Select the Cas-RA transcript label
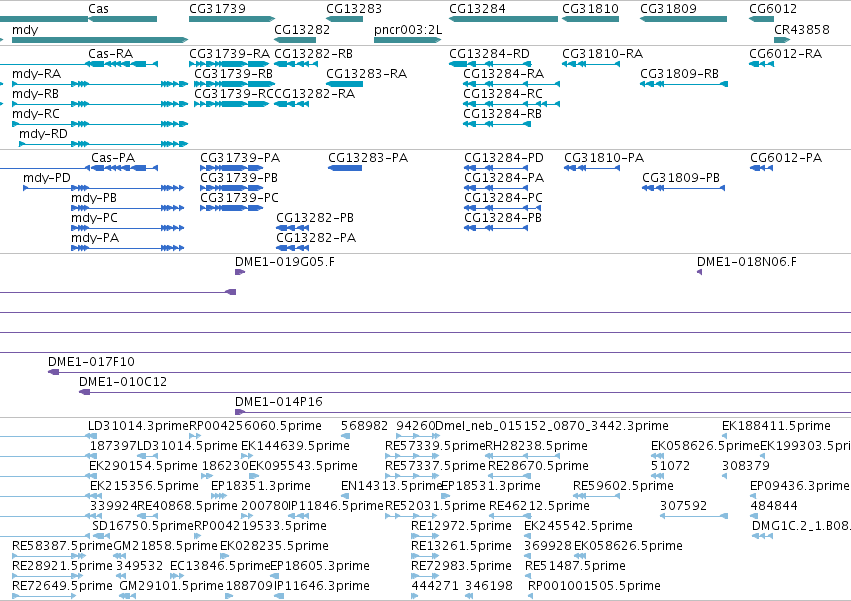 (110, 54)
